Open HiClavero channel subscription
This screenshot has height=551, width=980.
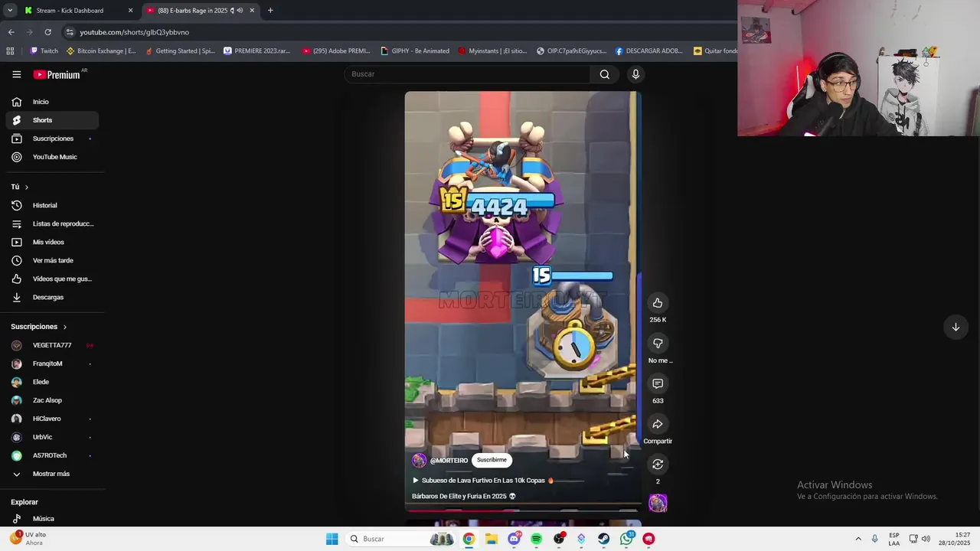click(x=52, y=419)
